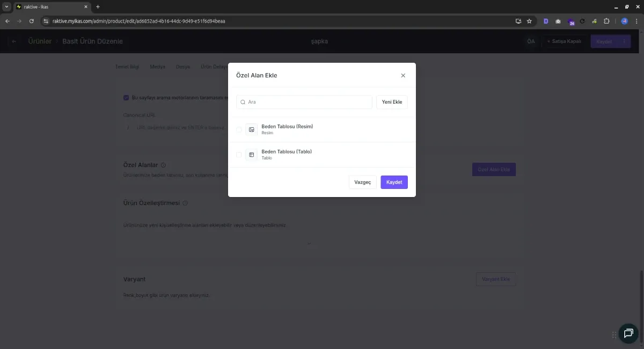644x349 pixels.
Task: Toggle the search engine crawling checkbox
Action: 126,98
